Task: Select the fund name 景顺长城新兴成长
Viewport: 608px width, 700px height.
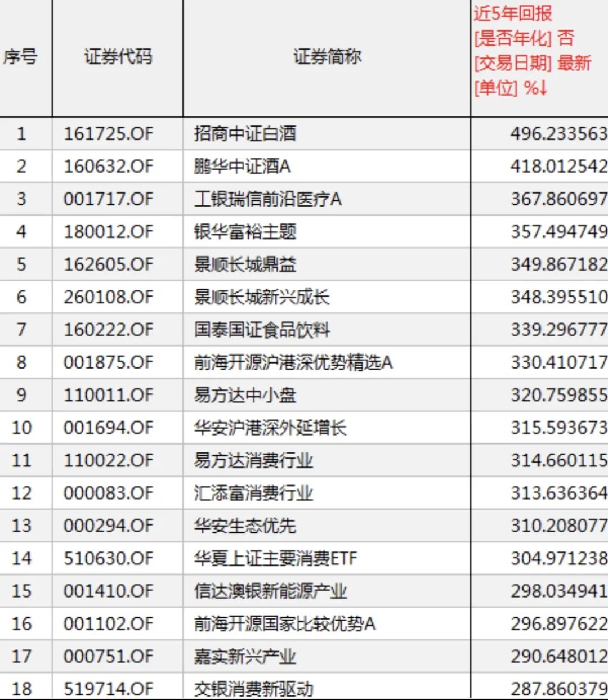Action: [262, 297]
